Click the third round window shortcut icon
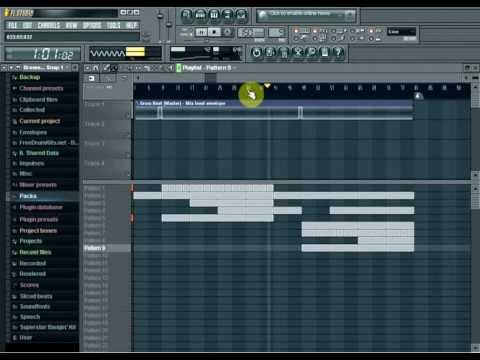480x360 pixels. [x=214, y=15]
